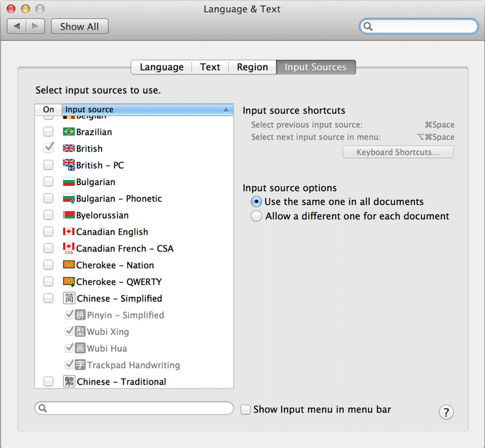Select the Cherokee – QWERTY row text
485x448 pixels.
(x=119, y=282)
